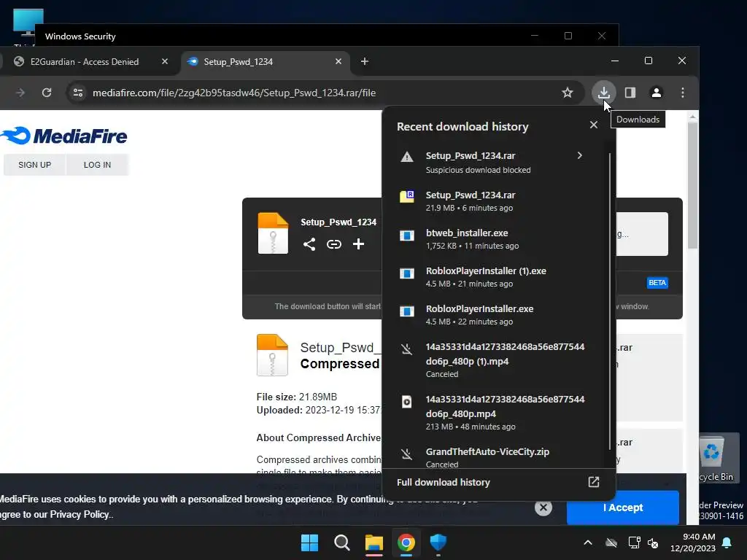Image resolution: width=747 pixels, height=560 pixels.
Task: Click SIGN UP on MediaFire
Action: click(x=34, y=165)
